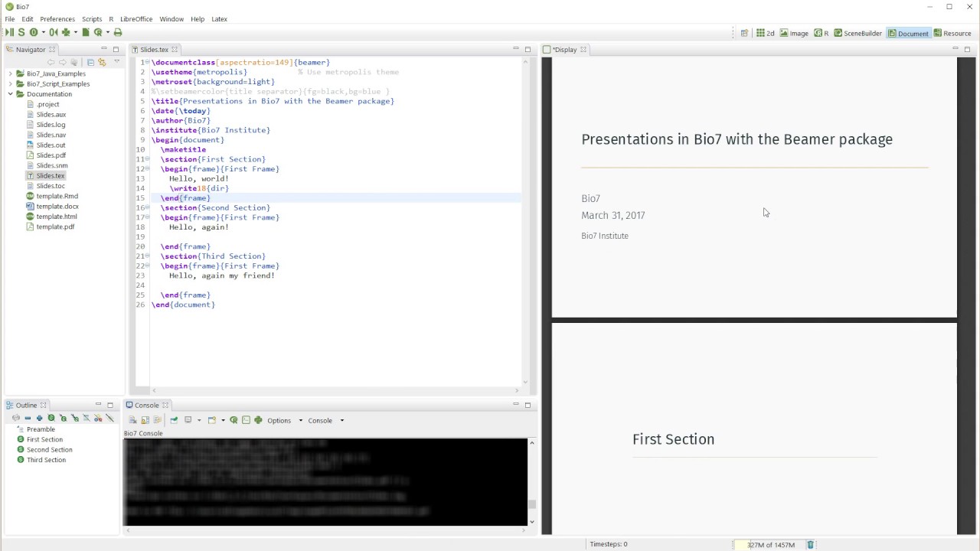Click the garbage collector trash icon

tap(810, 544)
